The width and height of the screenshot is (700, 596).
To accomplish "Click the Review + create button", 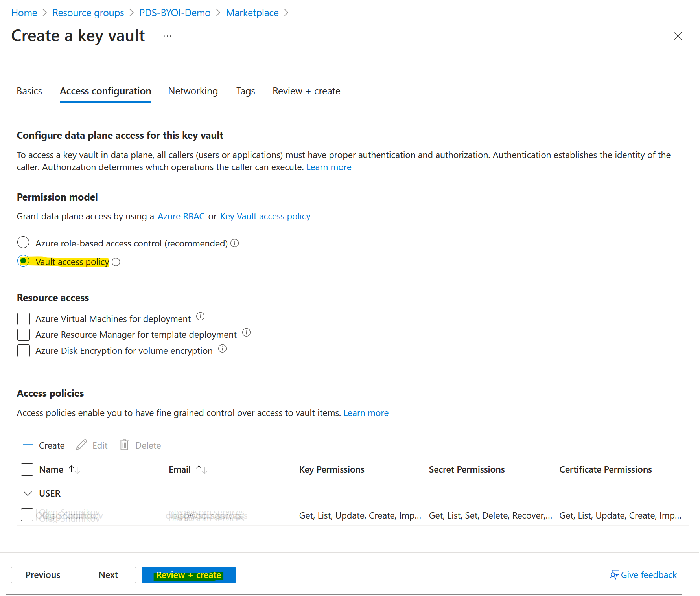I will [x=188, y=575].
